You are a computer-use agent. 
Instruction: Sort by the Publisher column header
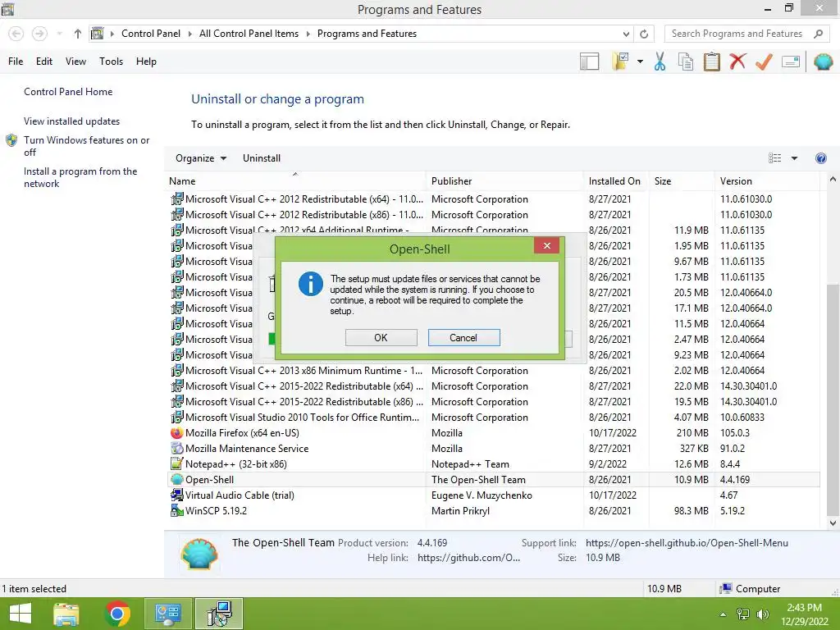pos(504,181)
